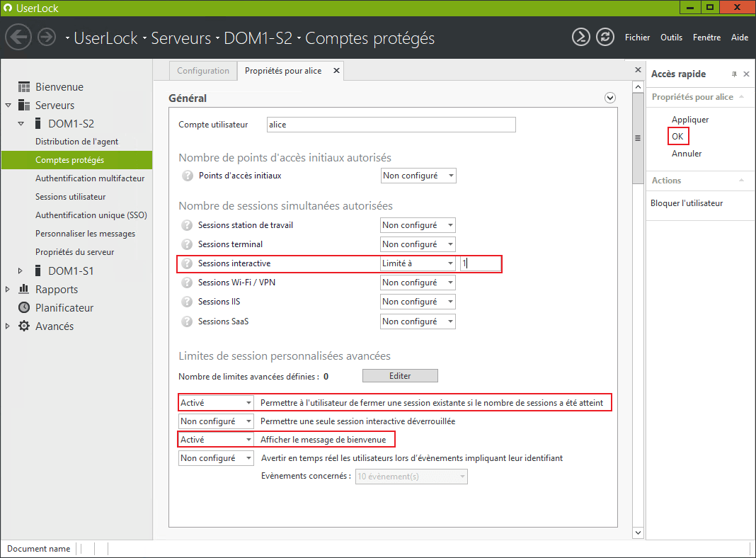Click the DOM1-S2 server icon
The width and height of the screenshot is (756, 558).
coord(38,123)
